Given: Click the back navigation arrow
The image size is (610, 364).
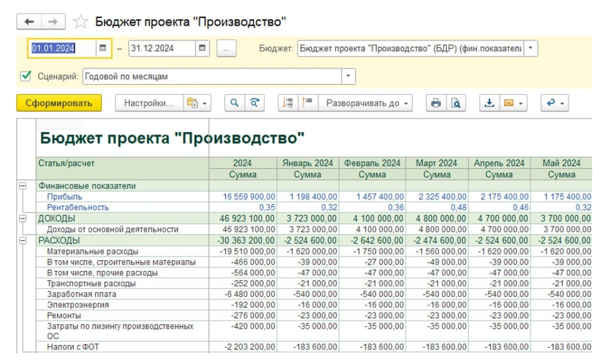Looking at the screenshot, I should coord(29,22).
